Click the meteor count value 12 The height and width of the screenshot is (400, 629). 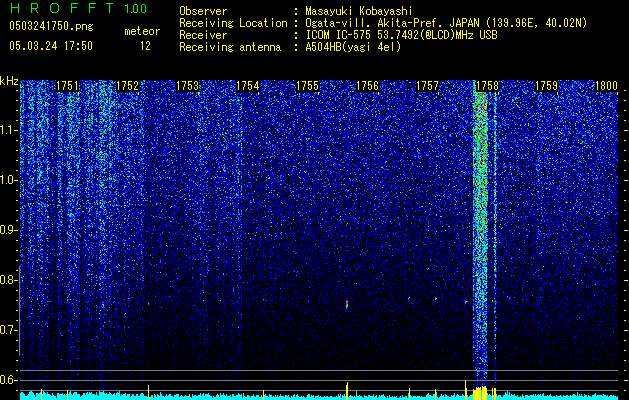click(x=145, y=46)
